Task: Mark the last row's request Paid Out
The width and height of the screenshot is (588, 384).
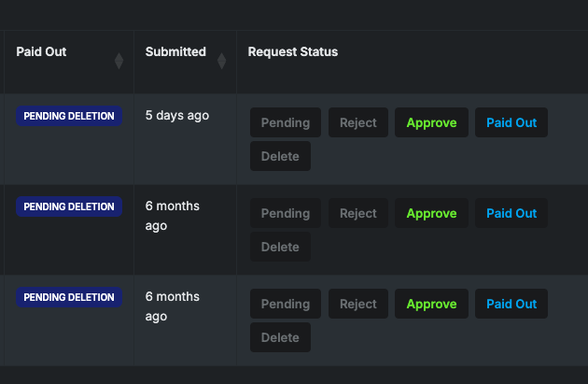Action: click(511, 304)
